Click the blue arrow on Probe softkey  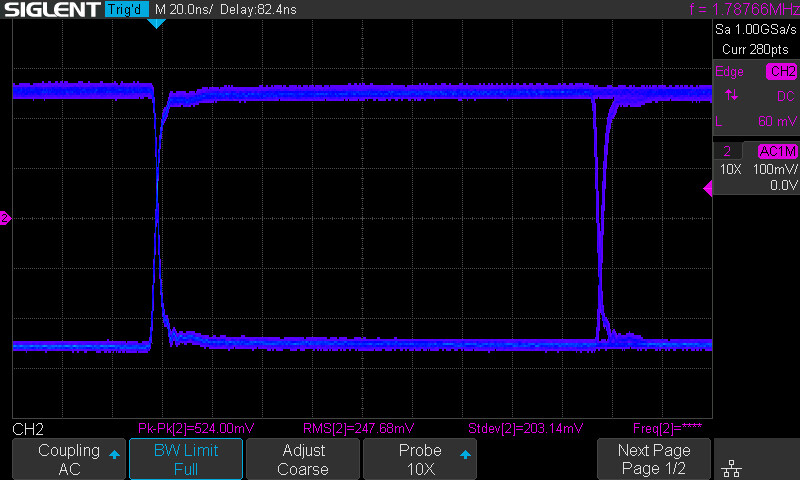[465, 454]
